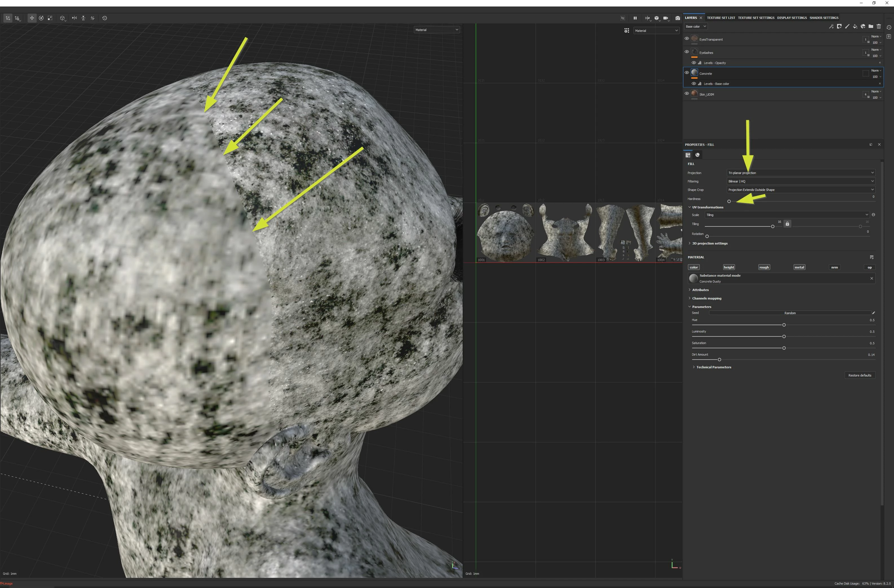The image size is (894, 588).
Task: Take a screenshot with camera icon
Action: [x=678, y=18]
